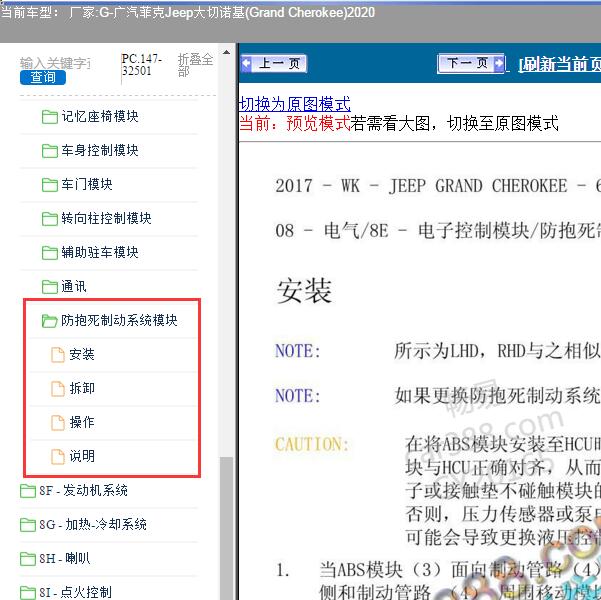Expand the 记忆座椅模块 tree entry
The width and height of the screenshot is (601, 600).
coord(100,117)
